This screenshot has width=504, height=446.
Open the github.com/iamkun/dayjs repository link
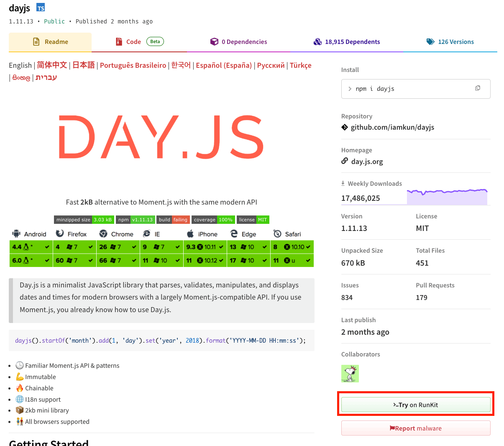[392, 127]
